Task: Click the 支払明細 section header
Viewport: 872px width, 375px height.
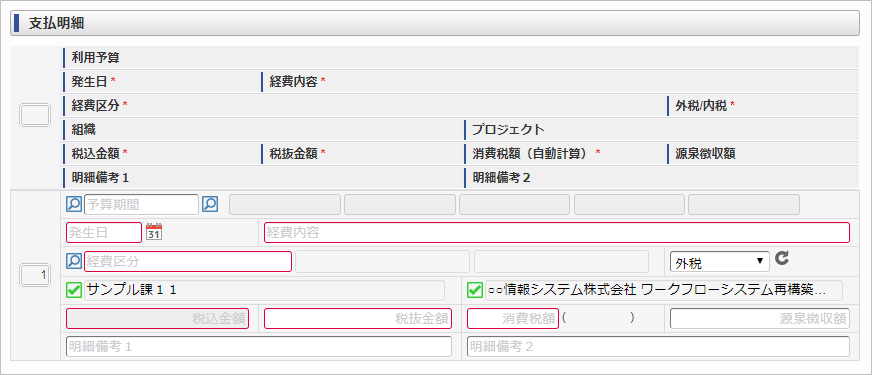Action: [435, 23]
